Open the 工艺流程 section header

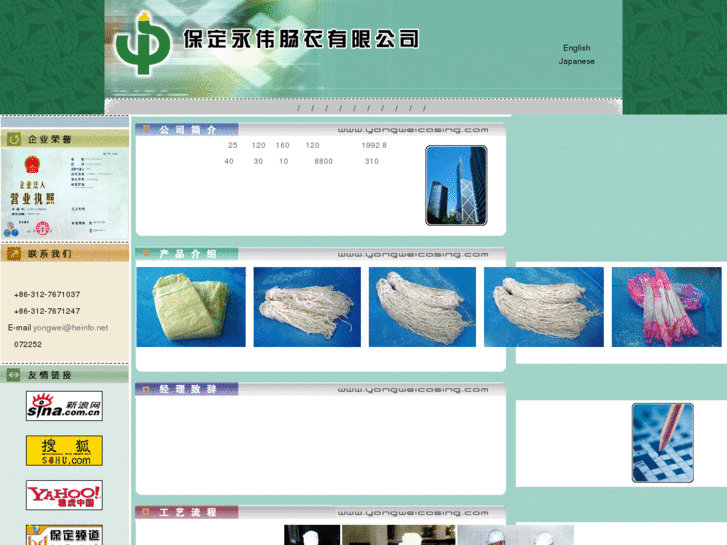pos(187,512)
